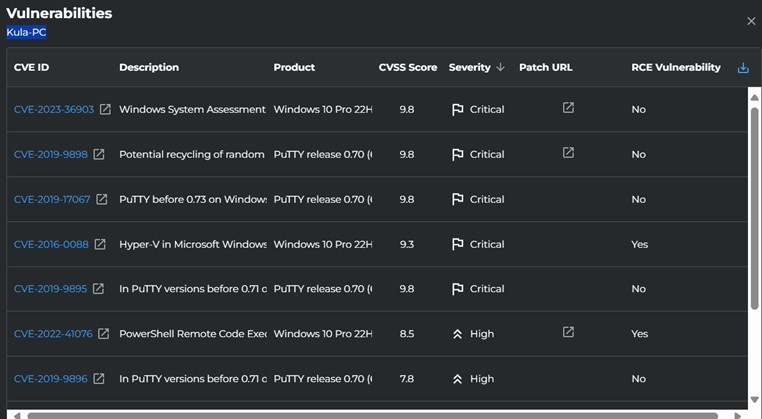762x419 pixels.
Task: Click the High severity icon for CVE-2019-9896
Action: pos(457,379)
